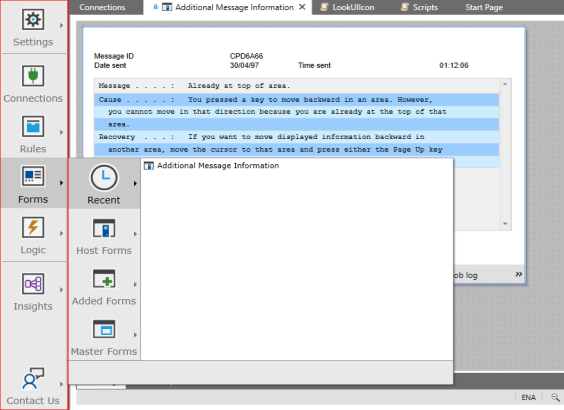Open the Start Page tab
Image resolution: width=564 pixels, height=410 pixels.
coord(484,7)
